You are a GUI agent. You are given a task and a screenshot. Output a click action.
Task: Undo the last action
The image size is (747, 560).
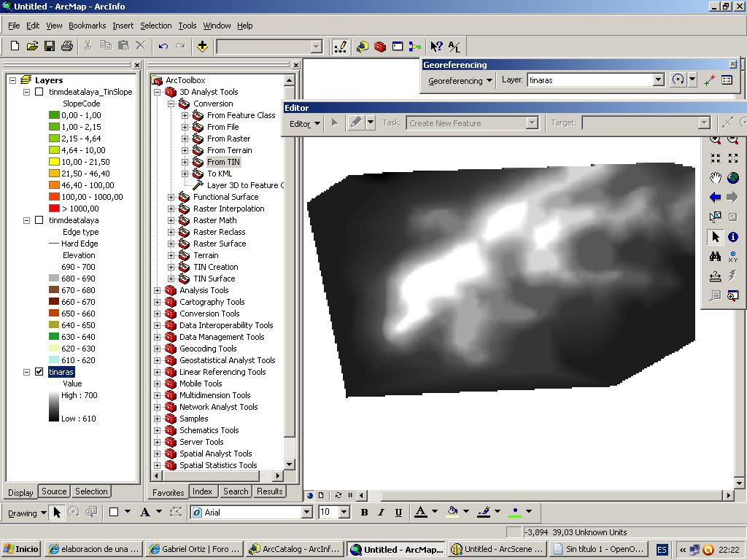coord(163,46)
